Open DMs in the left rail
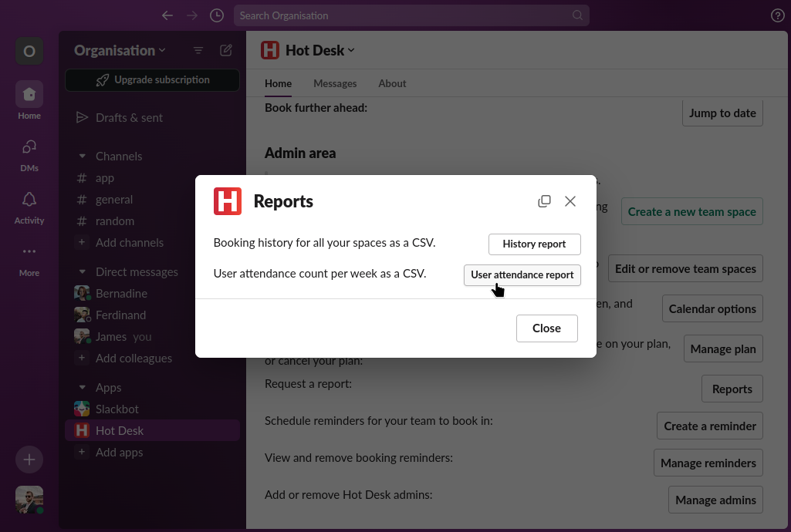 pos(29,156)
